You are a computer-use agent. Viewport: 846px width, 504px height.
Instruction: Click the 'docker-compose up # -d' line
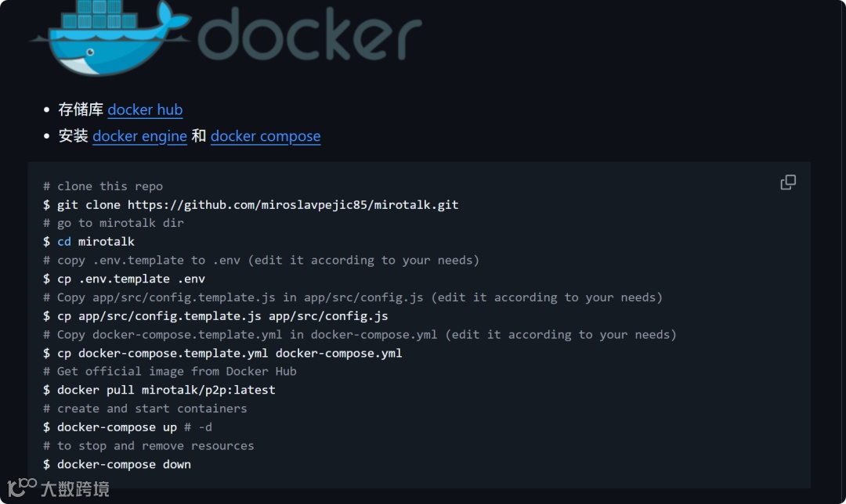(x=128, y=427)
